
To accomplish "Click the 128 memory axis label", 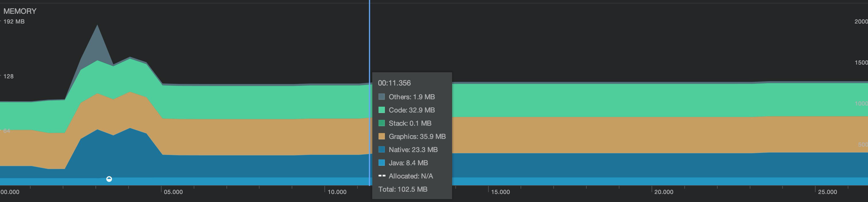I will (8, 76).
